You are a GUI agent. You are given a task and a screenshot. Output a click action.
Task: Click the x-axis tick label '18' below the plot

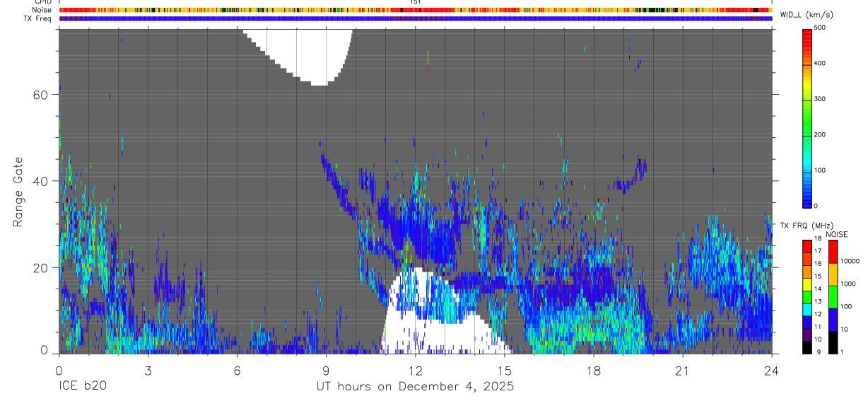click(593, 370)
